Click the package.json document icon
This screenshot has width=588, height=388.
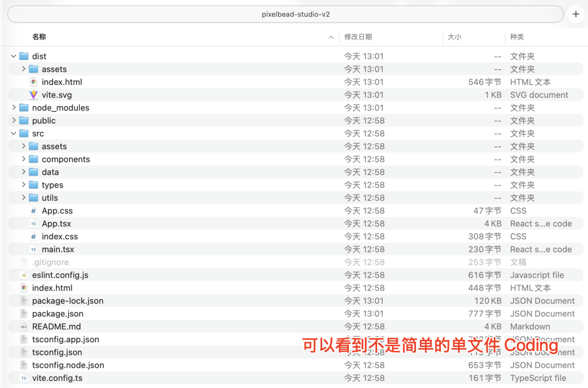click(x=23, y=313)
